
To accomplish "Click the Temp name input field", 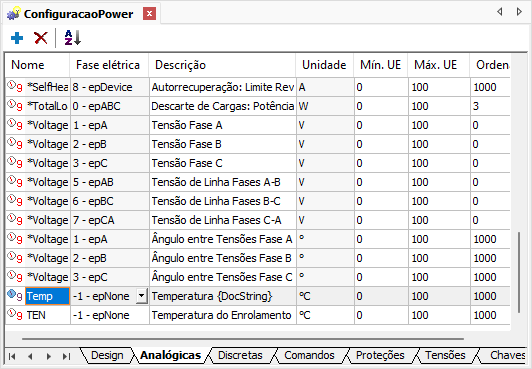I will (48, 296).
